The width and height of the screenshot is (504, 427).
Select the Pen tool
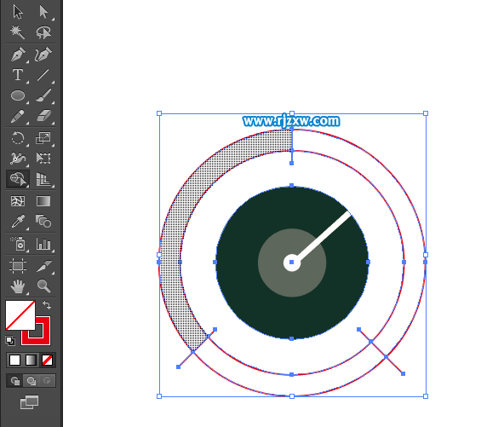click(18, 54)
